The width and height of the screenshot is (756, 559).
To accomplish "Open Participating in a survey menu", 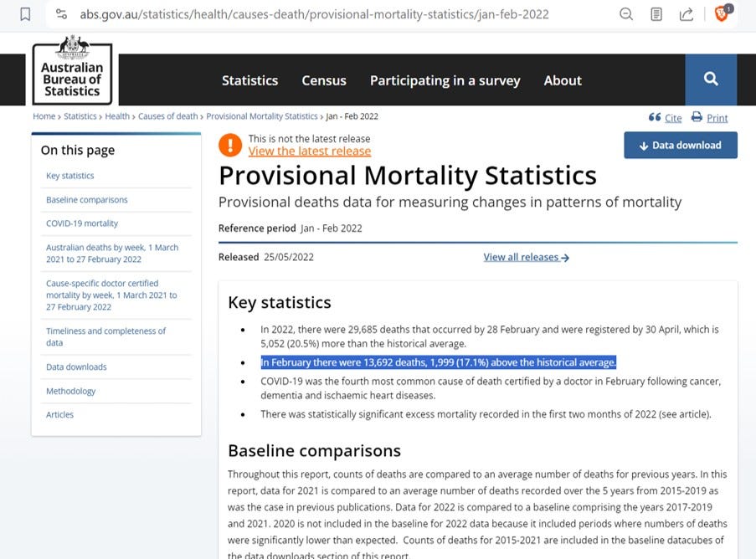I will point(445,80).
